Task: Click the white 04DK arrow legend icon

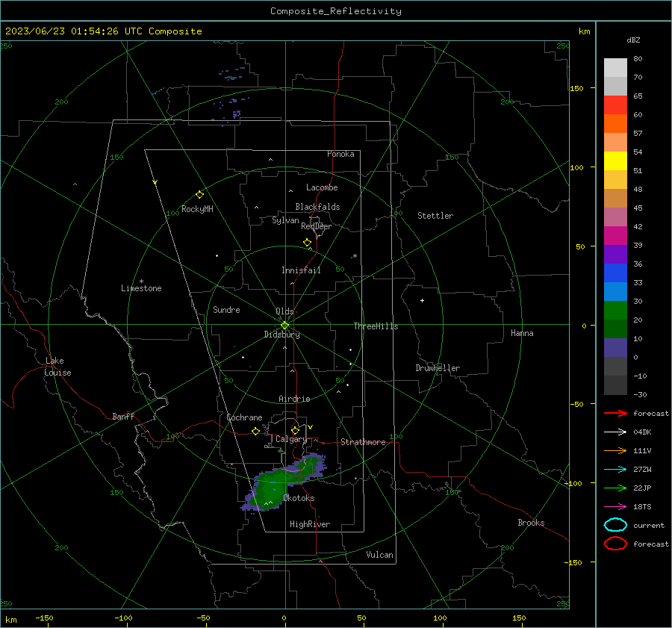Action: click(x=615, y=432)
